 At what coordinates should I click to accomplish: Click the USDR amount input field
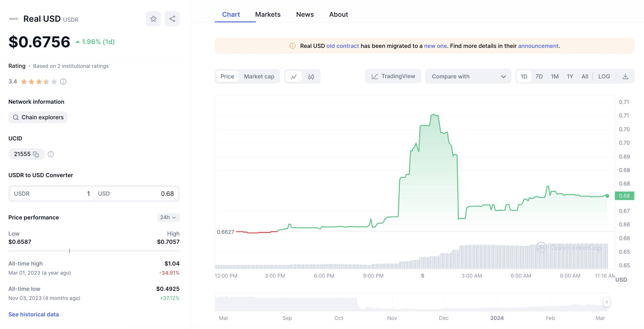click(x=52, y=194)
